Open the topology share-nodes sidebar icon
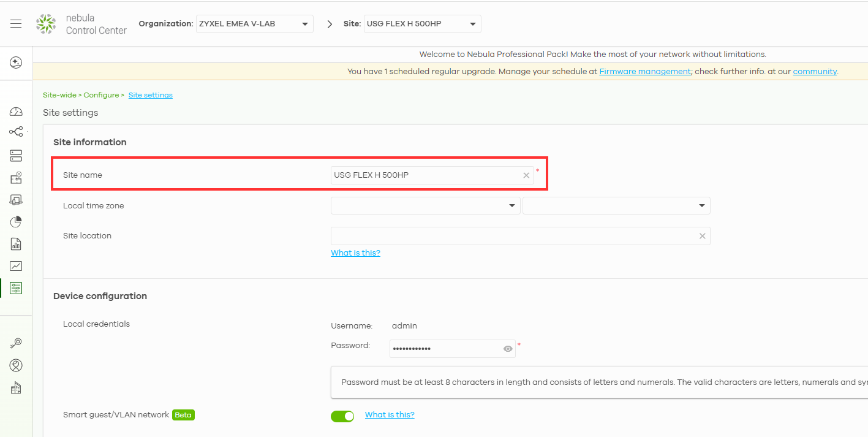This screenshot has height=437, width=868. (16, 132)
